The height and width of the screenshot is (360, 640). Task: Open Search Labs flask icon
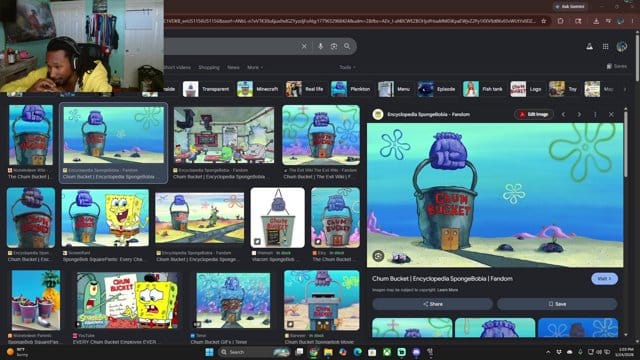(589, 47)
